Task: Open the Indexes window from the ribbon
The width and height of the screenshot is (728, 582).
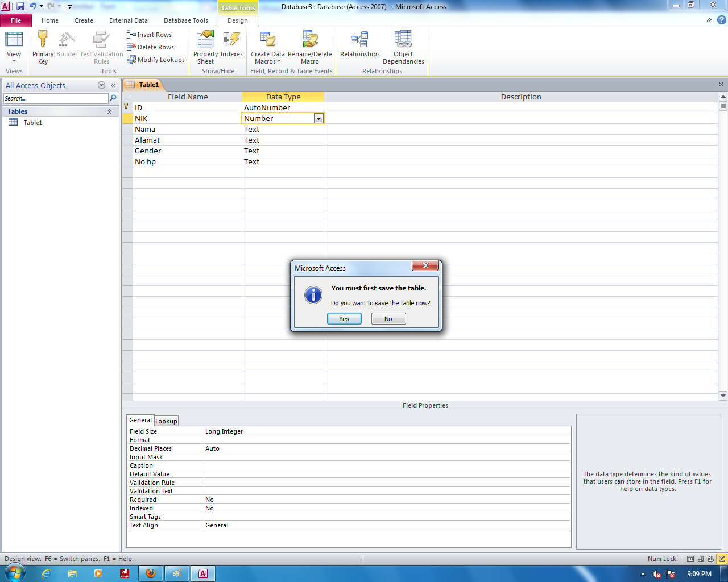Action: (x=231, y=44)
